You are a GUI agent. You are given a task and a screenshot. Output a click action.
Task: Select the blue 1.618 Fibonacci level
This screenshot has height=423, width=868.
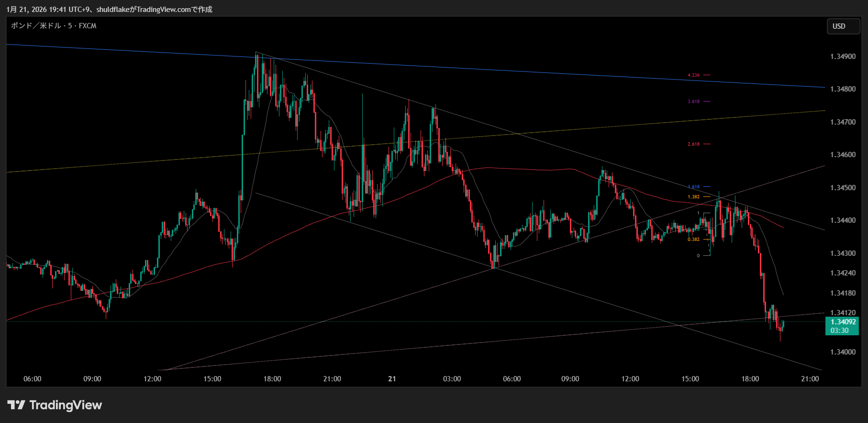[x=693, y=187]
